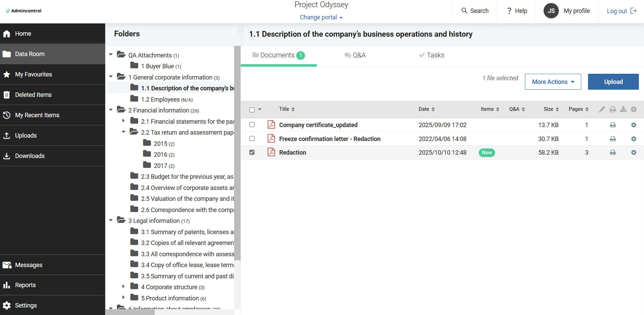Click the Log out icon
Viewport: 644px width, 315px height.
(x=633, y=11)
